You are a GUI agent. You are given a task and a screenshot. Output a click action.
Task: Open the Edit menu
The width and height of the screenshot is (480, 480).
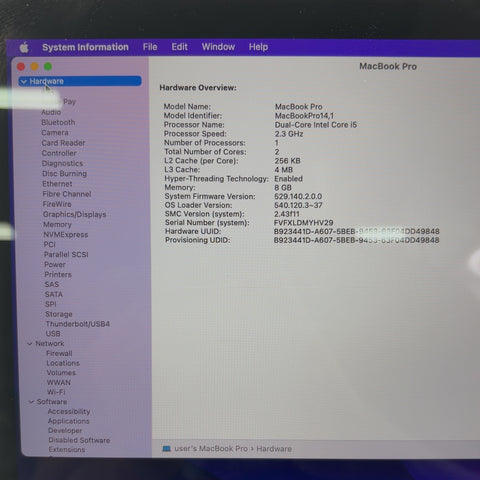[x=179, y=47]
